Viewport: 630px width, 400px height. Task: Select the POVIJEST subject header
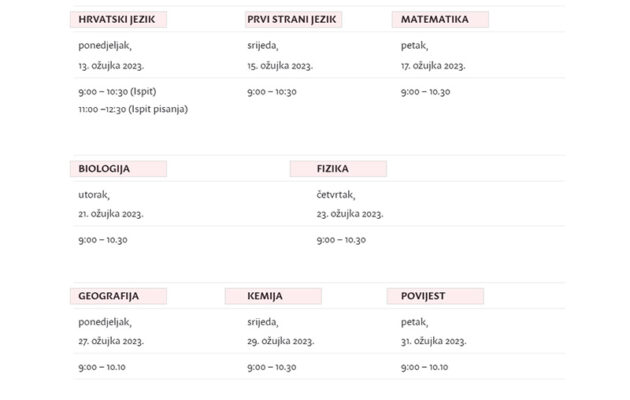click(435, 296)
